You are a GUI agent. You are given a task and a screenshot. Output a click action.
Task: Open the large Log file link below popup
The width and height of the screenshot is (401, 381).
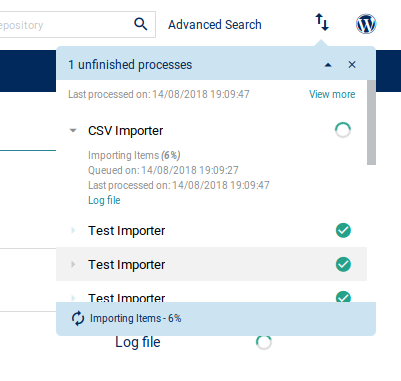138,342
